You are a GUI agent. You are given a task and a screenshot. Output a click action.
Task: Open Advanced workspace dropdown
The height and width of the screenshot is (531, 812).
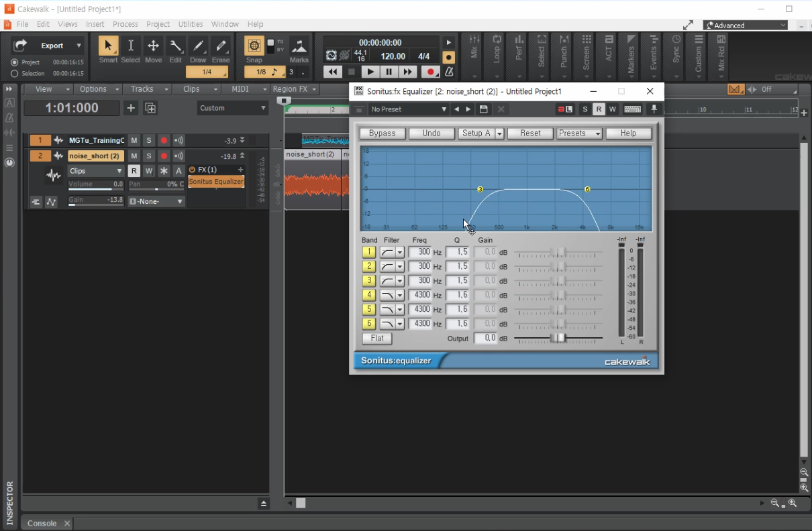745,25
